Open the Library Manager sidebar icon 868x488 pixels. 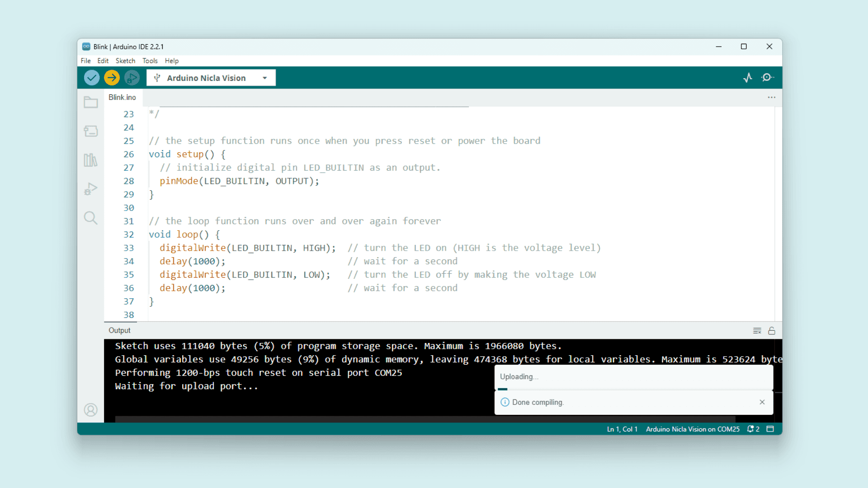pos(90,160)
